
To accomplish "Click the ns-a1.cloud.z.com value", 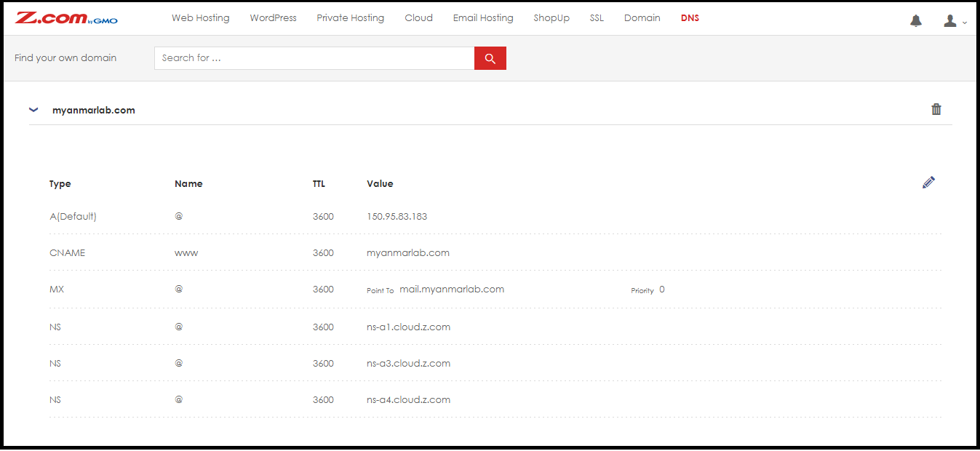I will click(x=409, y=327).
